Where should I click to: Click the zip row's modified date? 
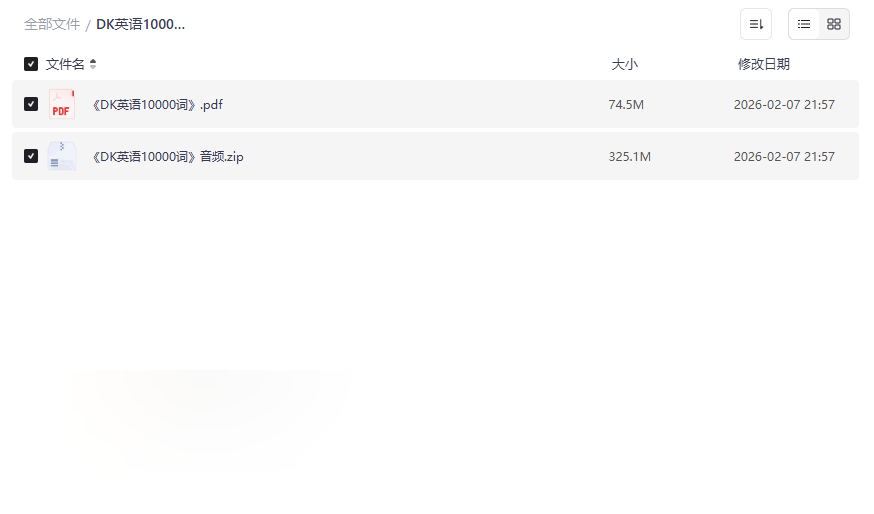pos(784,157)
